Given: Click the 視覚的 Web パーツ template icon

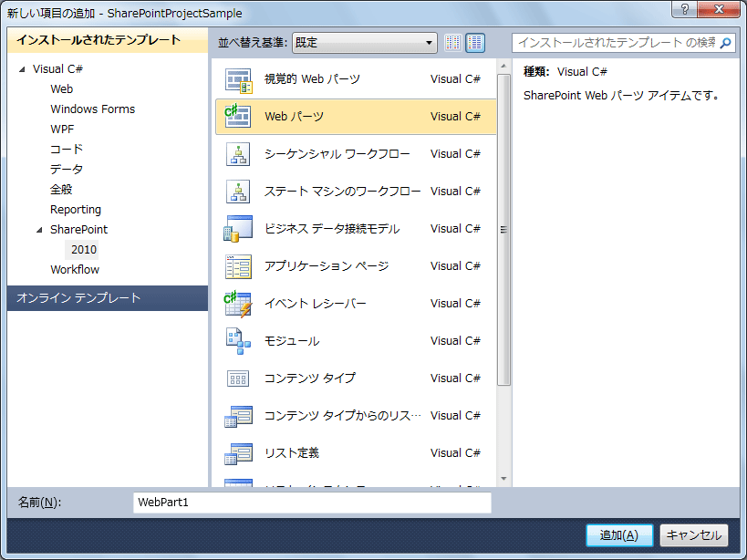Looking at the screenshot, I should coord(238,80).
